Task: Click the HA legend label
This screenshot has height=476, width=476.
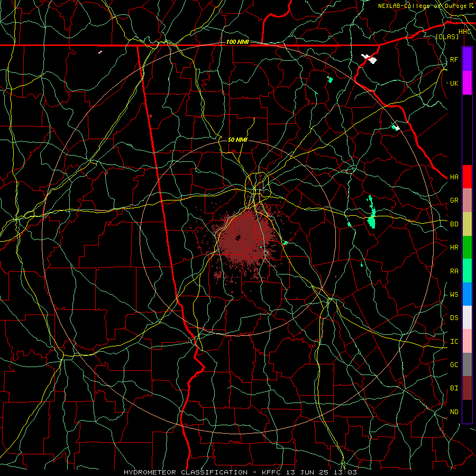Action: (x=454, y=177)
